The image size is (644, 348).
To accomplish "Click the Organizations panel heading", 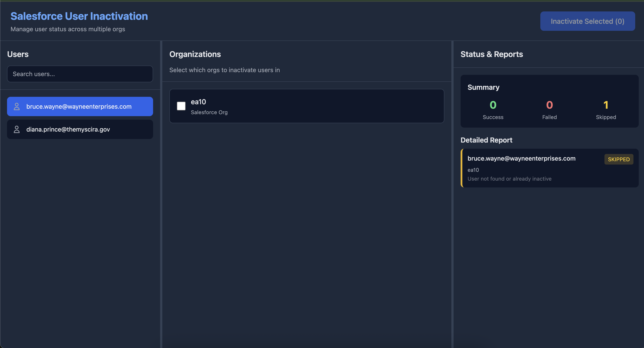I will tap(195, 54).
